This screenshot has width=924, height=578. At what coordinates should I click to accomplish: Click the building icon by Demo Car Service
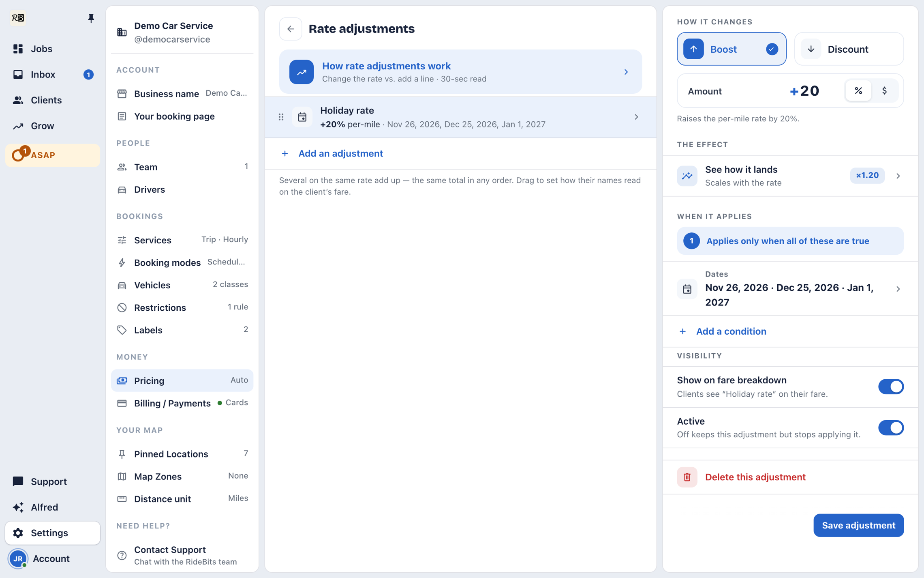pyautogui.click(x=122, y=32)
